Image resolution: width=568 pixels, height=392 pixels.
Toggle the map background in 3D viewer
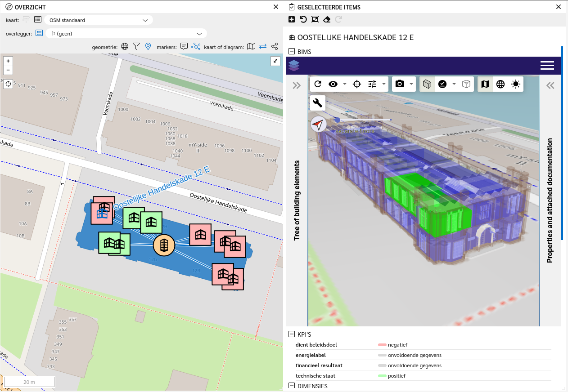click(x=485, y=84)
